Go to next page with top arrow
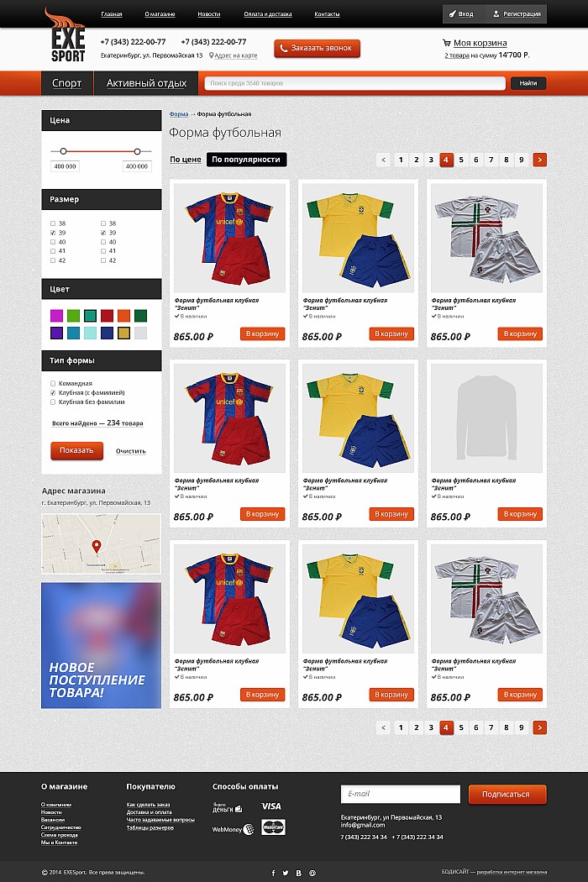588x882 pixels. 539,160
